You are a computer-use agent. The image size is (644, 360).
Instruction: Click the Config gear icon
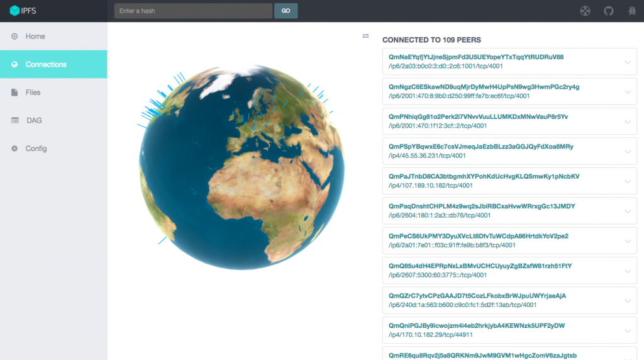[14, 149]
